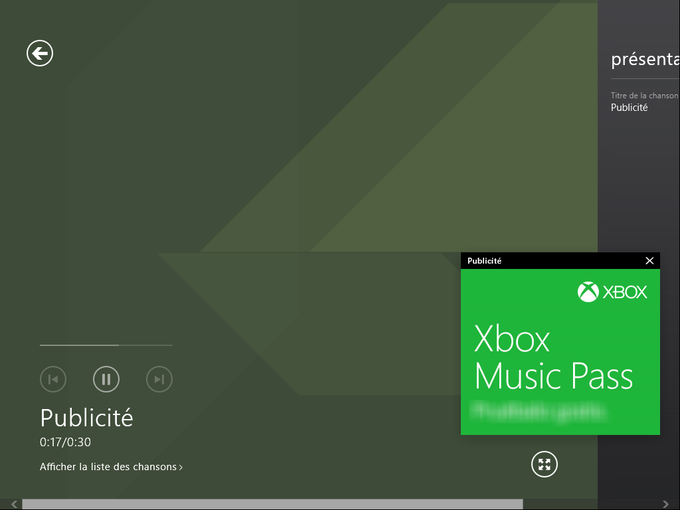
Task: Skip to previous track button
Action: (x=53, y=379)
